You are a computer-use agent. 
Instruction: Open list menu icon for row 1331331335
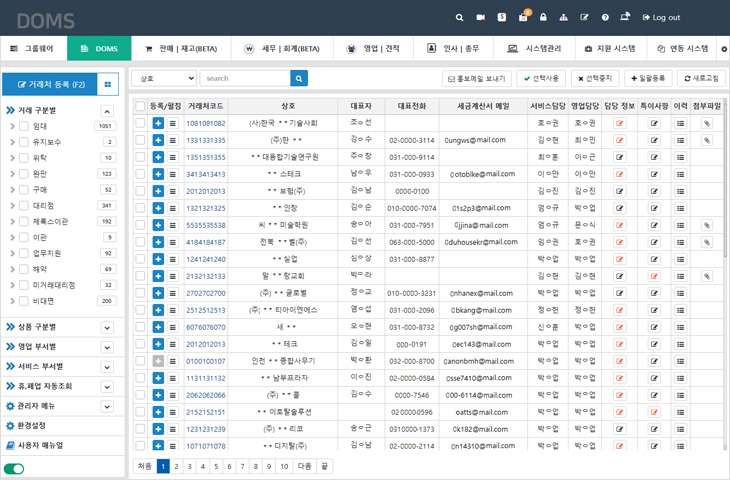173,140
